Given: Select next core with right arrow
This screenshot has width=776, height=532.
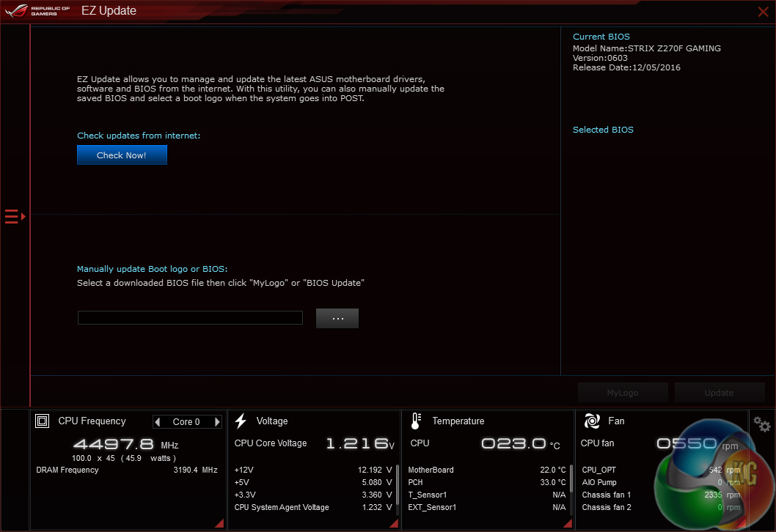Looking at the screenshot, I should click(x=217, y=422).
